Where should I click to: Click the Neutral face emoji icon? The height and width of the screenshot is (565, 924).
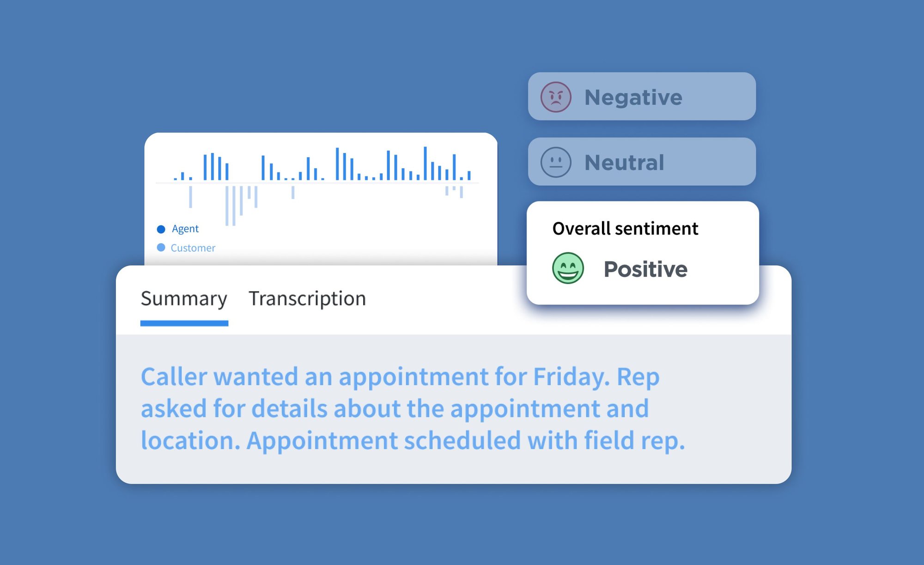(x=556, y=162)
